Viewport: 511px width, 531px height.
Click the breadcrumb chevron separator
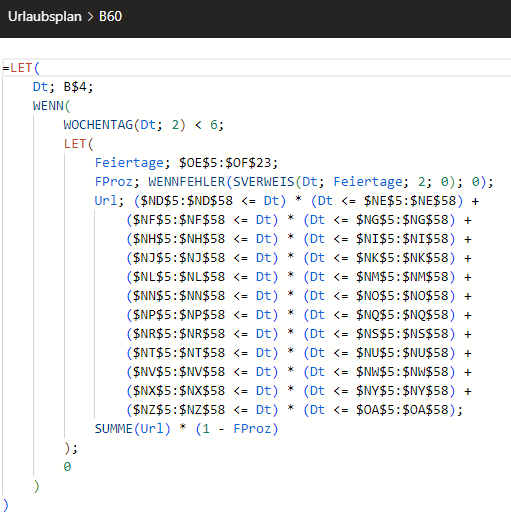(90, 17)
